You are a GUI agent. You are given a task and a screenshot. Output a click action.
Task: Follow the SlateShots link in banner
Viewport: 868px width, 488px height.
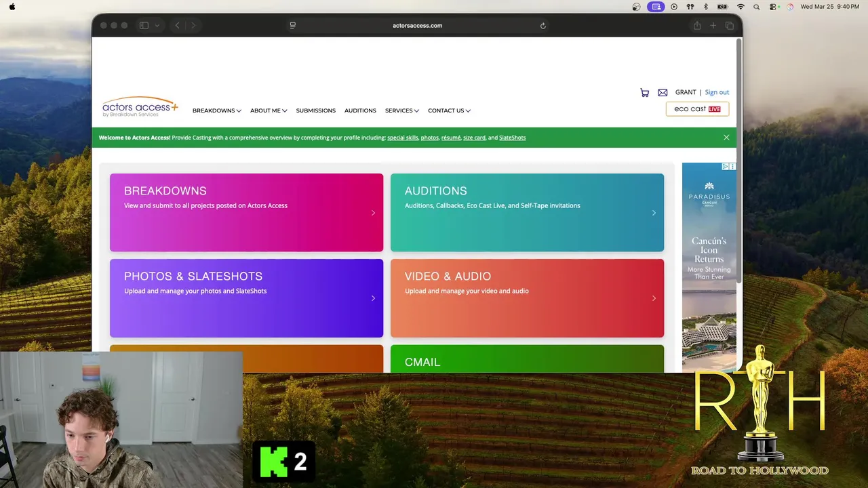512,138
